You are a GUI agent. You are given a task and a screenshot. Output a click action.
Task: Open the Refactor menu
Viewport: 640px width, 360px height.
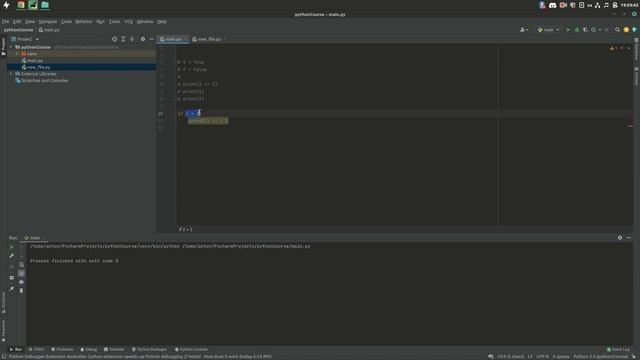[x=84, y=22]
